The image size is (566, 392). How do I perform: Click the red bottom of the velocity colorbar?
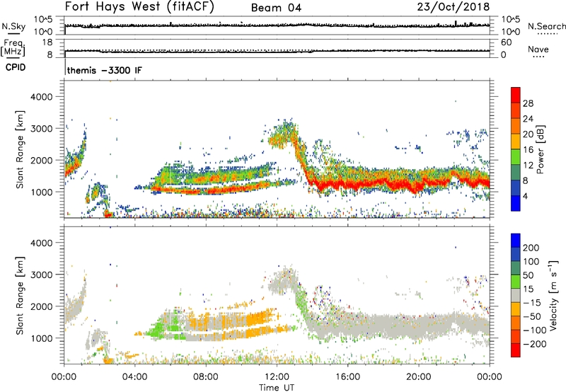point(516,350)
